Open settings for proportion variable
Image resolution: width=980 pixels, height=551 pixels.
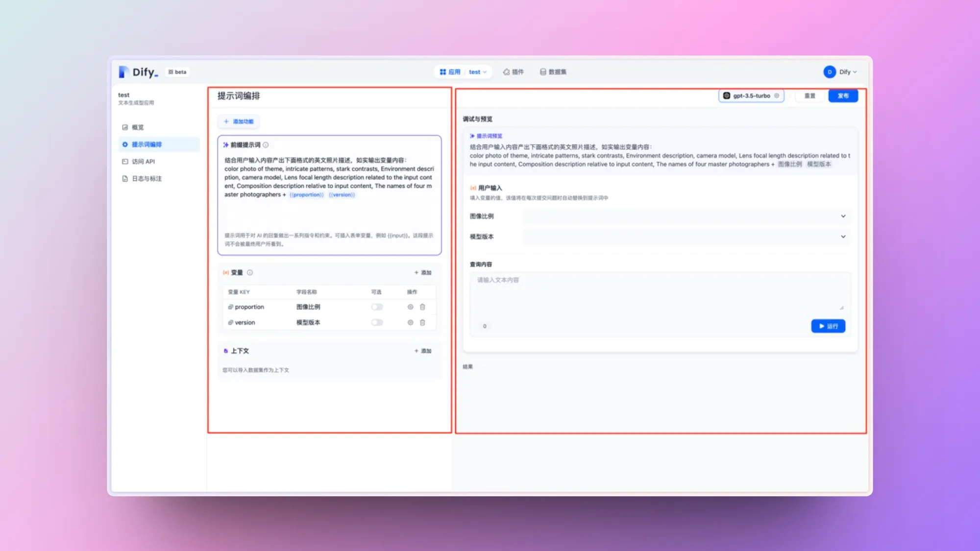[410, 307]
